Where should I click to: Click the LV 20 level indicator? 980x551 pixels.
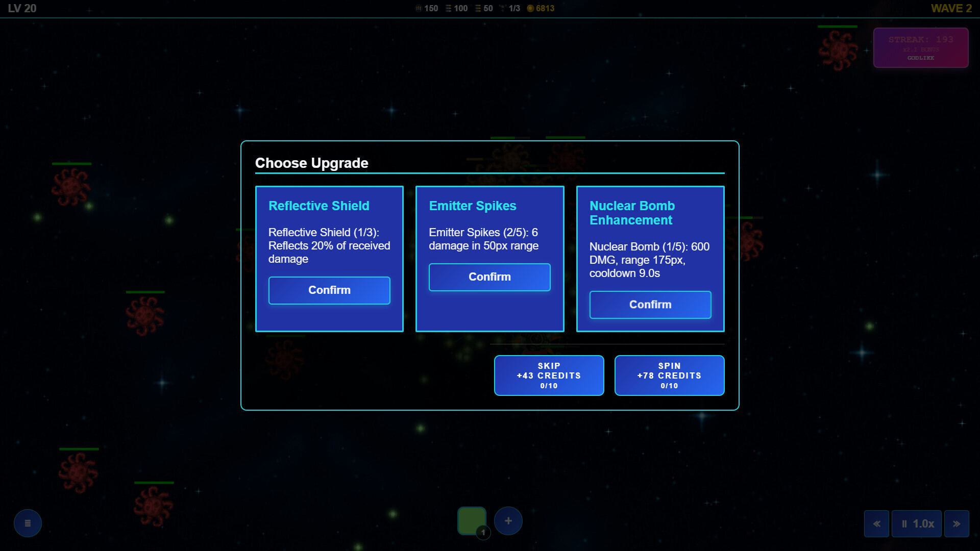22,8
